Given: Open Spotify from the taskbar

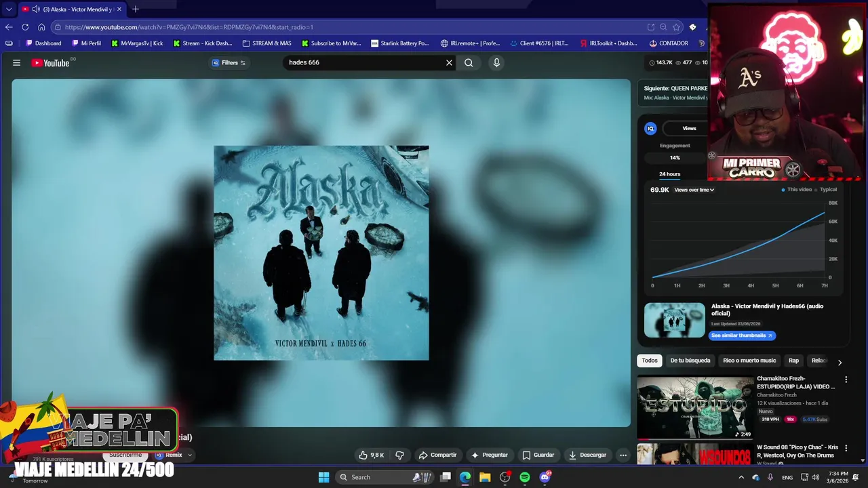Looking at the screenshot, I should [x=525, y=477].
